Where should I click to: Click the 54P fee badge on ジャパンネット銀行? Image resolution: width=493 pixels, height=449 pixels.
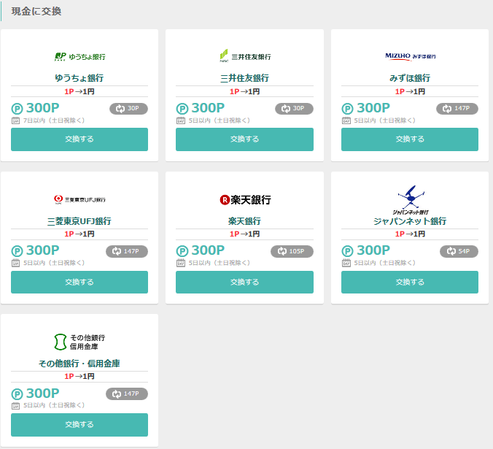(x=459, y=251)
